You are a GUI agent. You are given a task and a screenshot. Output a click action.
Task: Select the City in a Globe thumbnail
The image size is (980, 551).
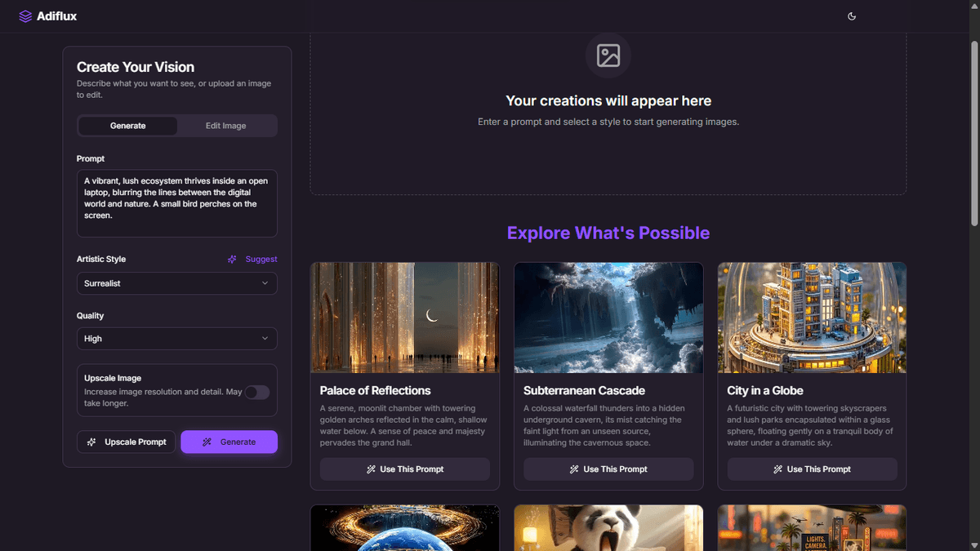click(812, 318)
